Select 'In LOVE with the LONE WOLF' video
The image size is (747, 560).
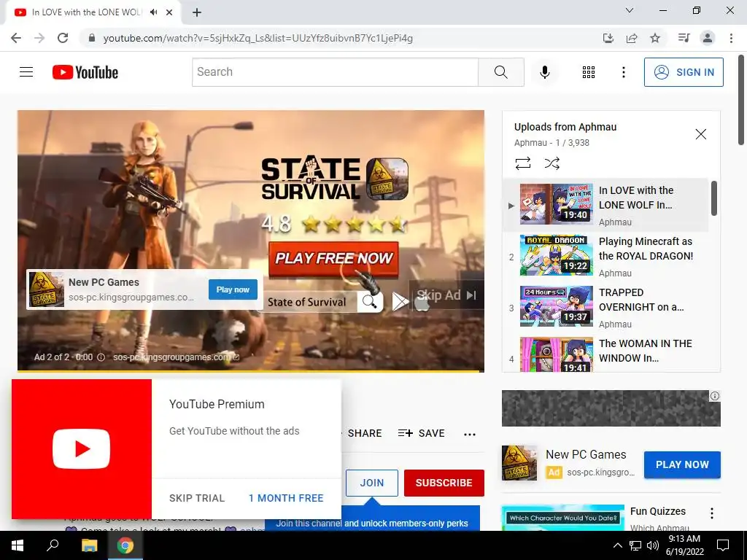[x=606, y=205]
